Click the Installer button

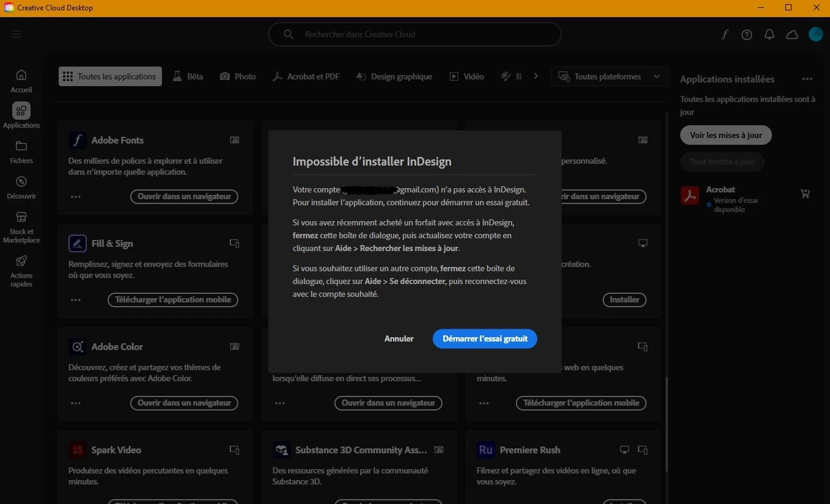[x=624, y=300]
